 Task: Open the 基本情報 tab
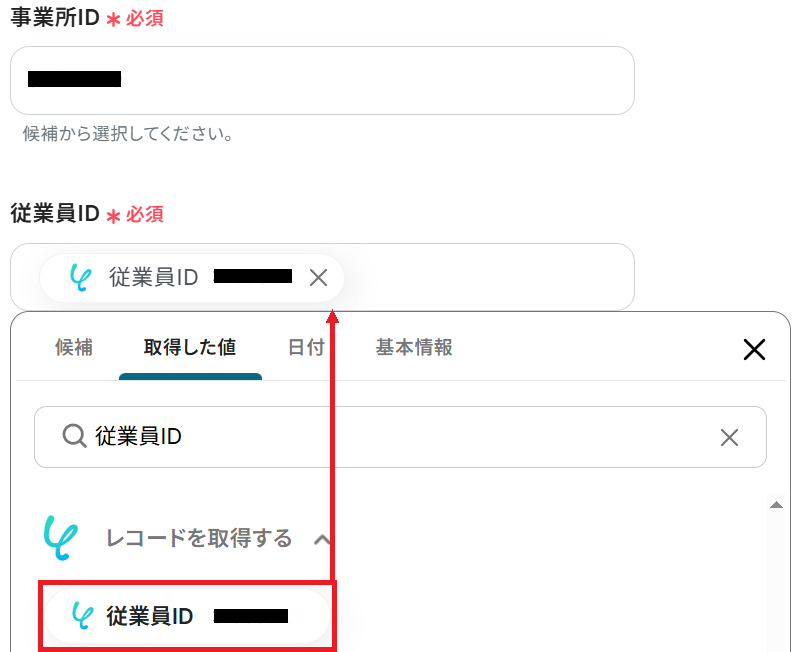[x=414, y=348]
